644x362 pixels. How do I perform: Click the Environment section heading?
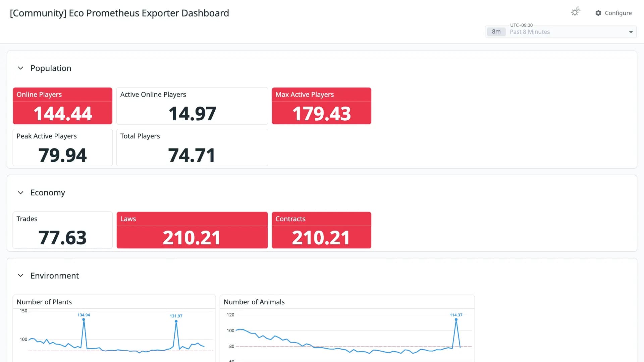tap(55, 276)
